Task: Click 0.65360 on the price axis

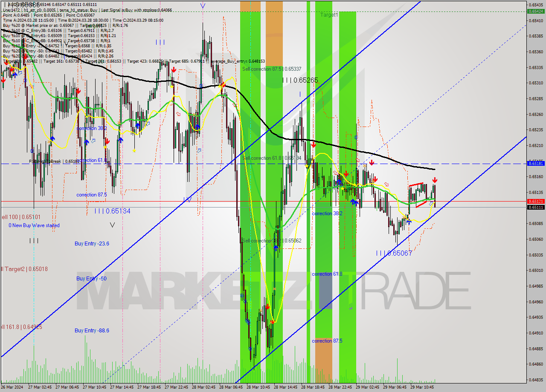Action: tap(536, 52)
